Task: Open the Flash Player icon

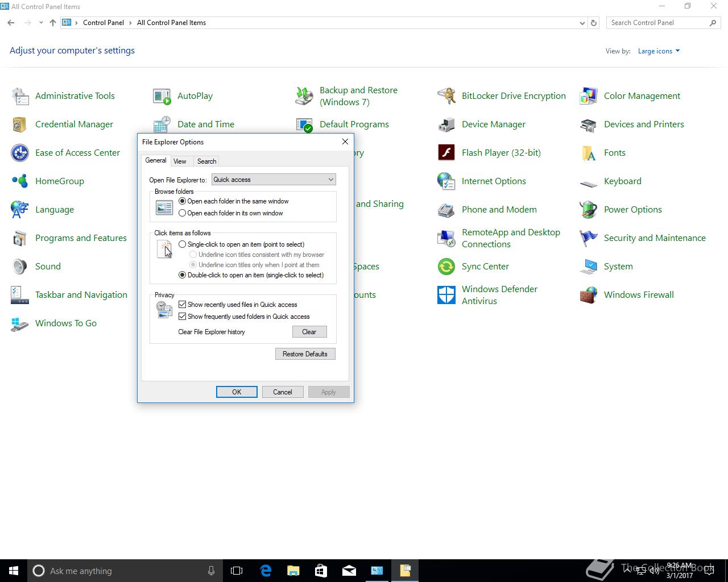Action: pyautogui.click(x=446, y=153)
